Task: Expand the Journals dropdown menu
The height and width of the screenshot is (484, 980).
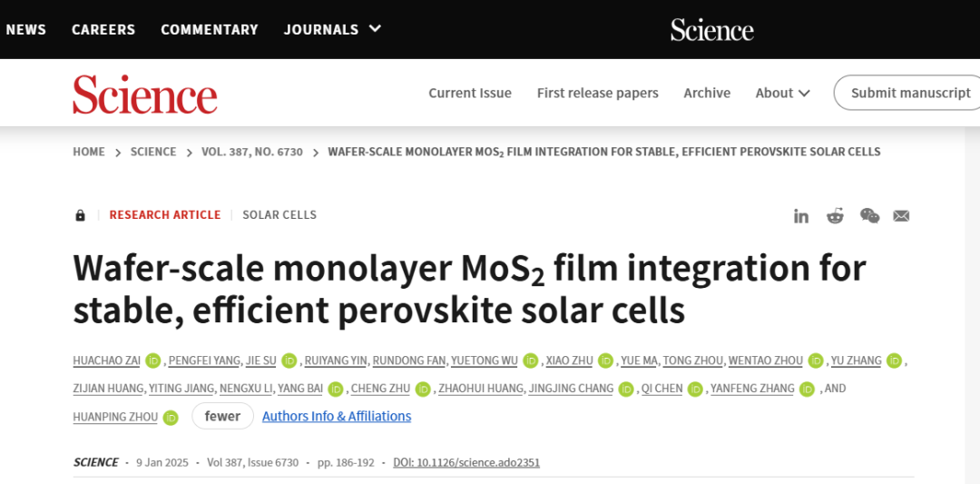Action: [x=332, y=29]
